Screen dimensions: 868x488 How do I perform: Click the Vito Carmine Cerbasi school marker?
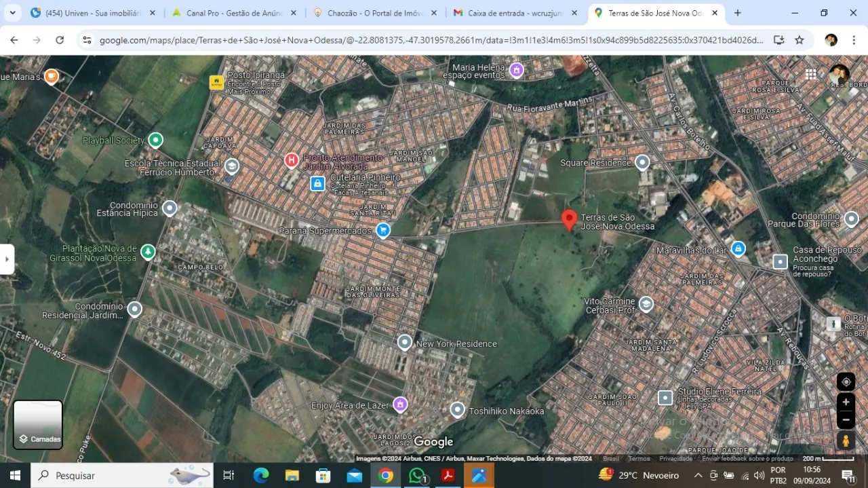pos(646,304)
